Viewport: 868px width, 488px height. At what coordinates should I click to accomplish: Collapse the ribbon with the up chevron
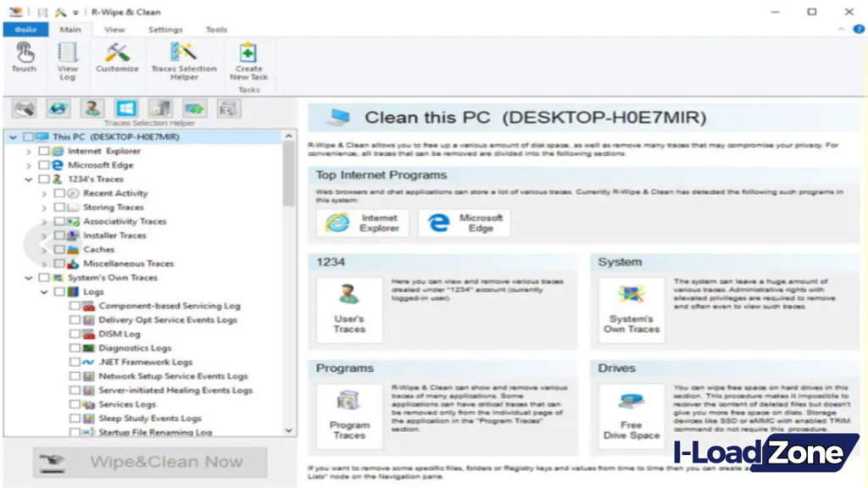pos(841,30)
